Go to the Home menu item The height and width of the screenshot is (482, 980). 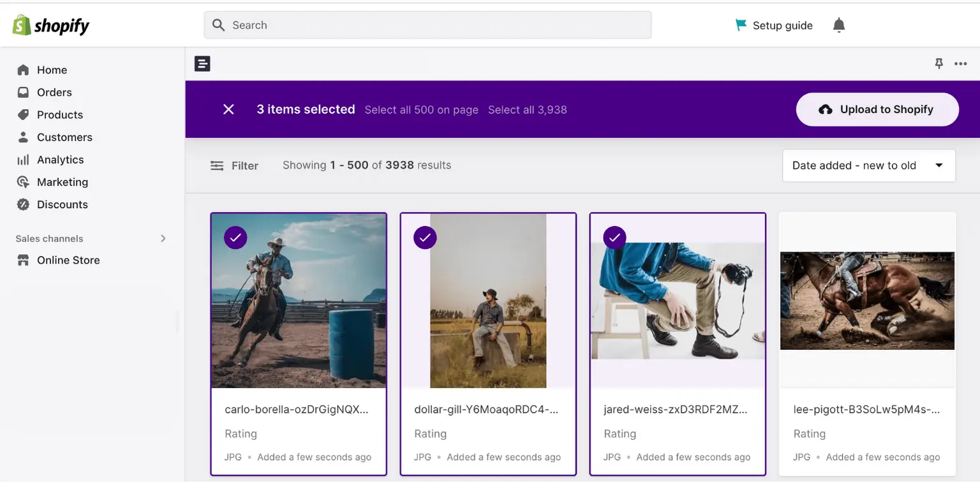point(52,70)
